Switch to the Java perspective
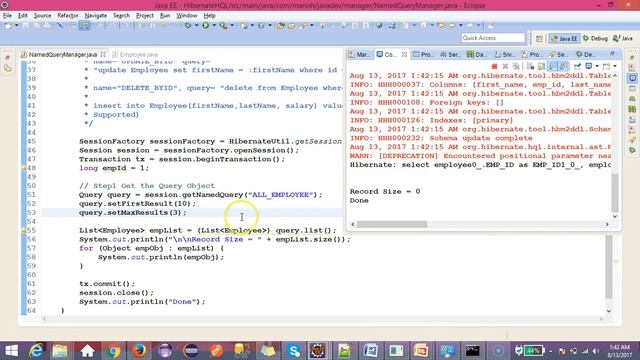Image resolution: width=640 pixels, height=360 pixels. pos(623,38)
